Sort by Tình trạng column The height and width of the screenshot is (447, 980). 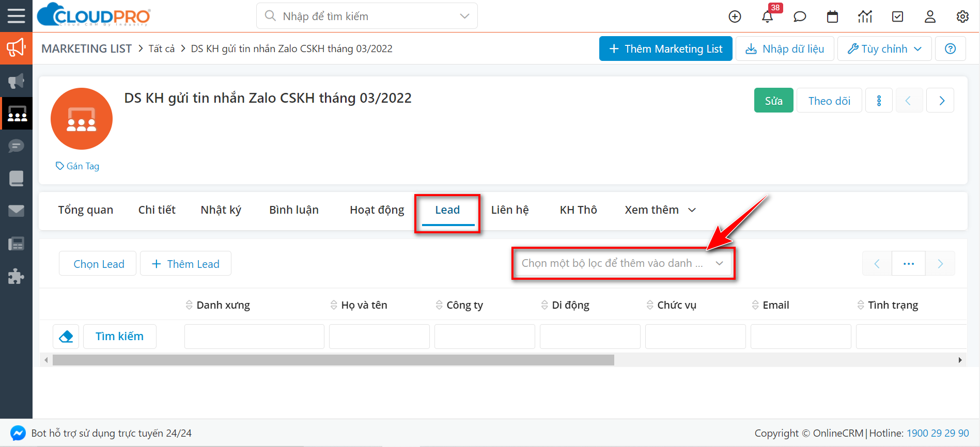888,305
